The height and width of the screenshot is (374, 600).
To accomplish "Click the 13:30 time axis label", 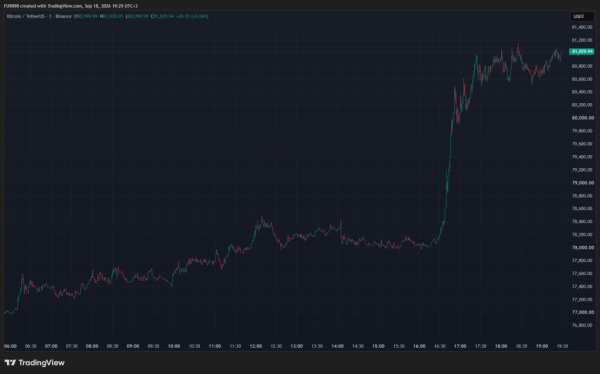I will click(x=317, y=346).
